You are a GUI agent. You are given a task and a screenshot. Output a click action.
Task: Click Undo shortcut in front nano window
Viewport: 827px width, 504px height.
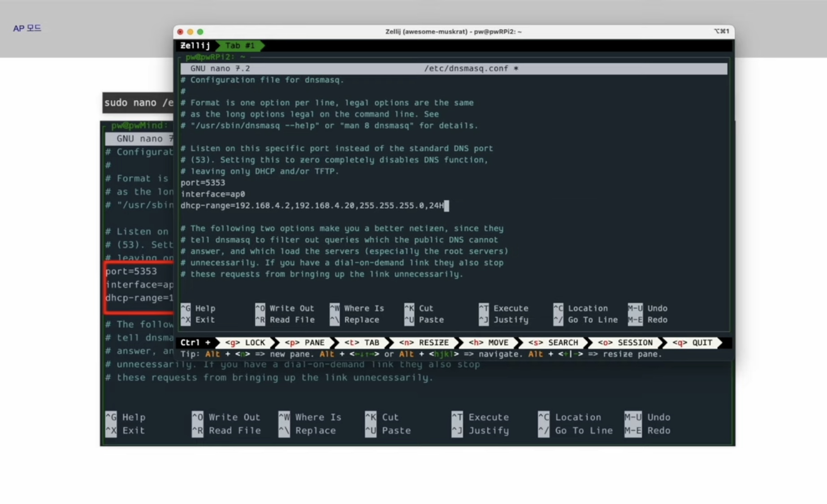(x=648, y=308)
